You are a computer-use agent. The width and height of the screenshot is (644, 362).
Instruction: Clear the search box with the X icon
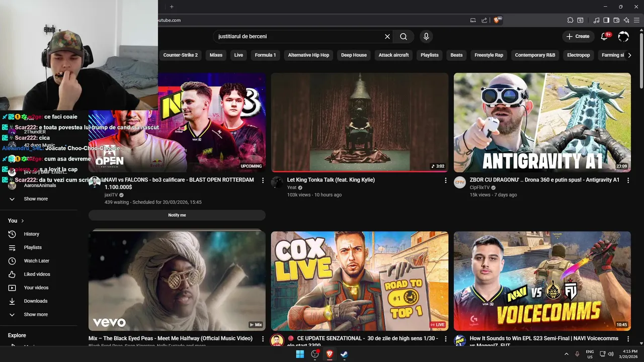387,37
